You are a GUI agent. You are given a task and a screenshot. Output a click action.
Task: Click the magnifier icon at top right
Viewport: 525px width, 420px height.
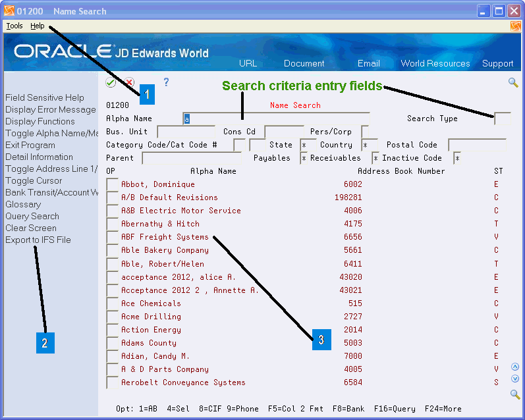[513, 82]
